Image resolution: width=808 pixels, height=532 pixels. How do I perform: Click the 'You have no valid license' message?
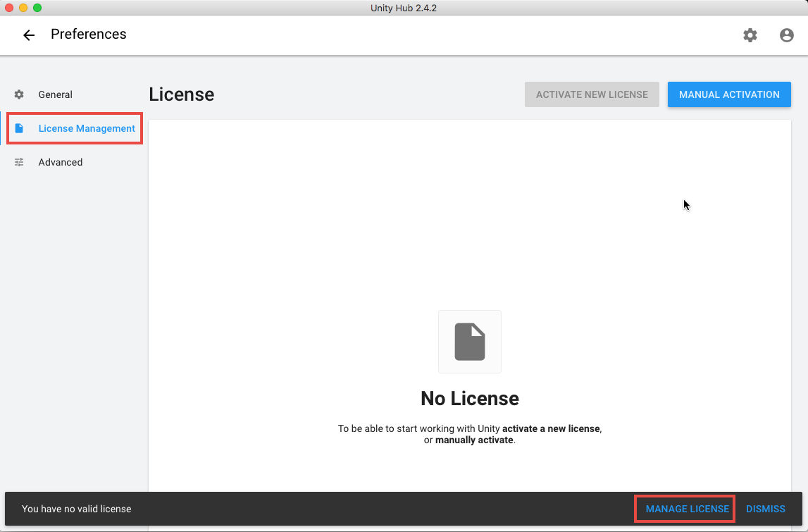(x=76, y=509)
